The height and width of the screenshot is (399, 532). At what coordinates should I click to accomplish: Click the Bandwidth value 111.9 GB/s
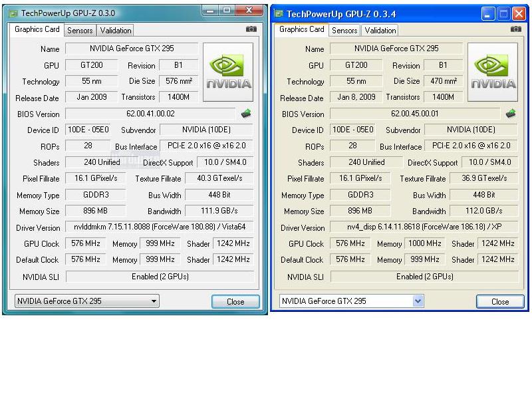point(219,211)
